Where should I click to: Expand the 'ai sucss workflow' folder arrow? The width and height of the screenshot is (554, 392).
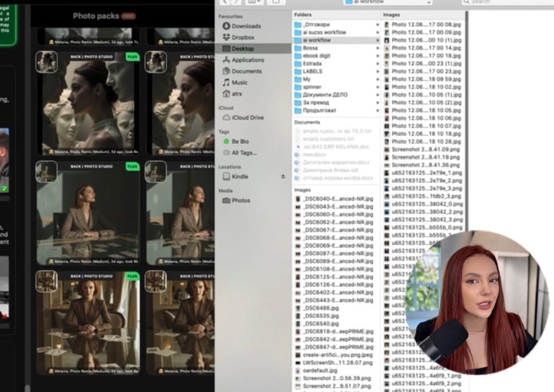[378, 32]
